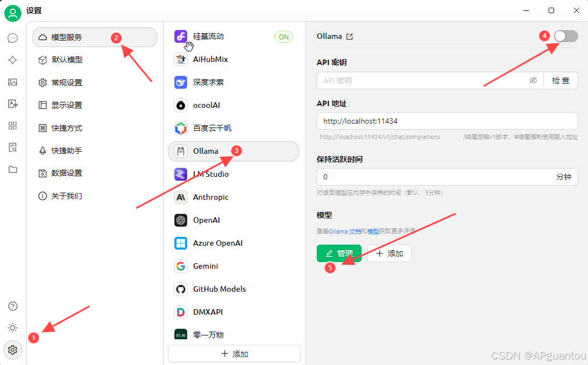Click the SiliconFlow provider logo
The image size is (588, 365).
coord(181,36)
